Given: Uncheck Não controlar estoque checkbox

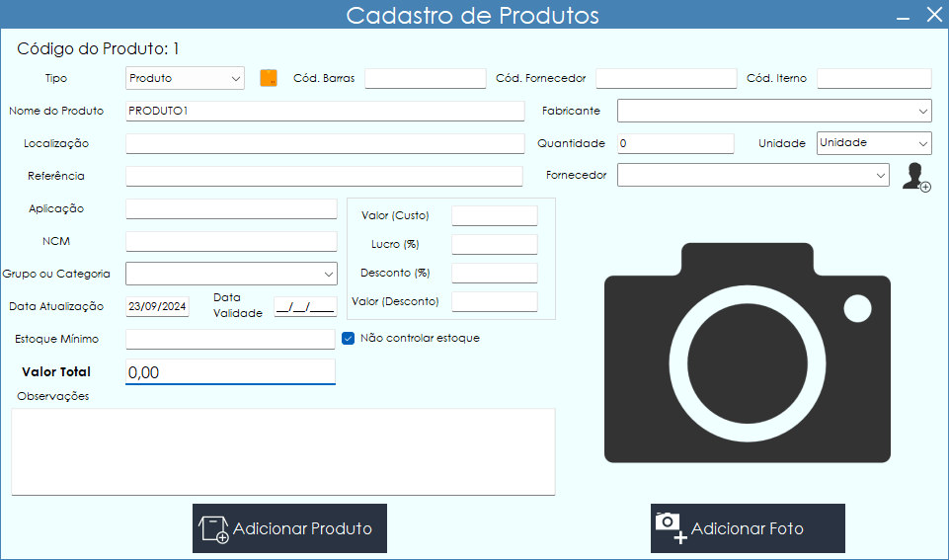Looking at the screenshot, I should click(x=348, y=338).
